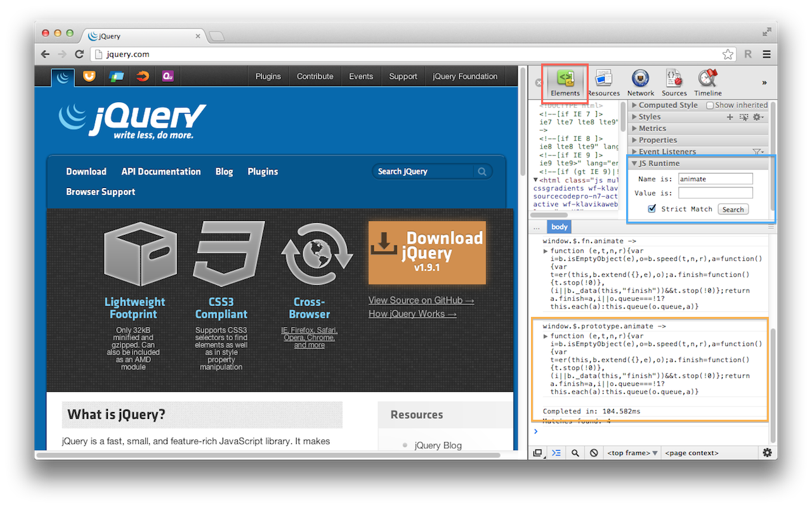Click the site search magnifier button
The image size is (812, 508).
tap(482, 171)
